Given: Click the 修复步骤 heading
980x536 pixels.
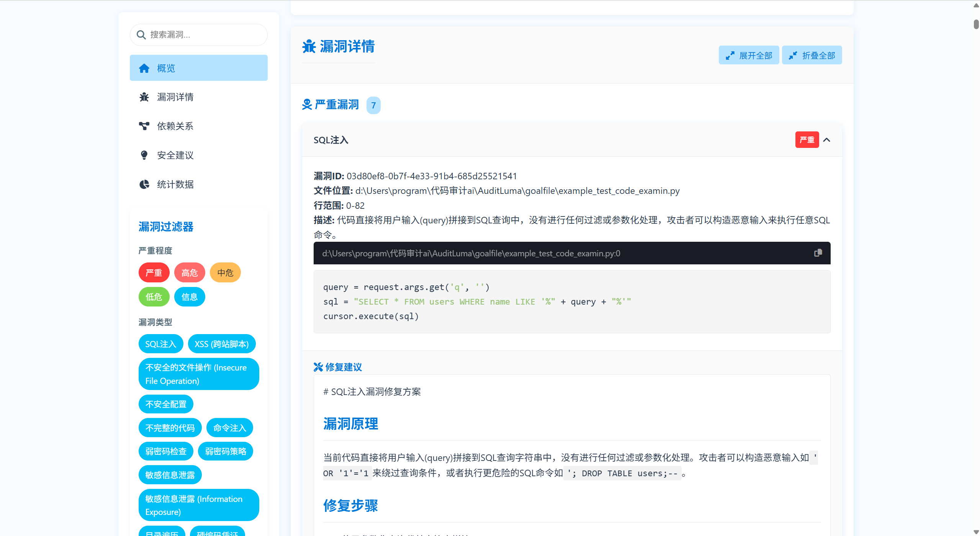Looking at the screenshot, I should tap(350, 506).
